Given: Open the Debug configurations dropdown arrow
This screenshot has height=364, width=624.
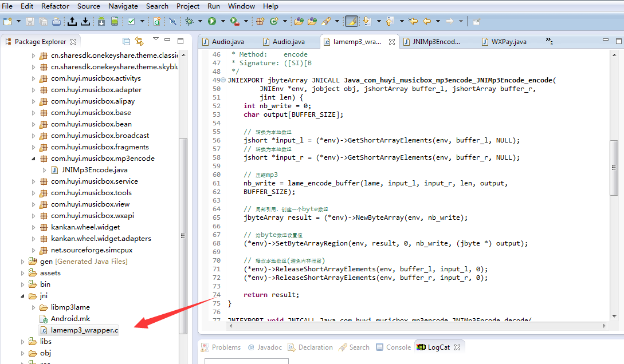Looking at the screenshot, I should point(200,21).
